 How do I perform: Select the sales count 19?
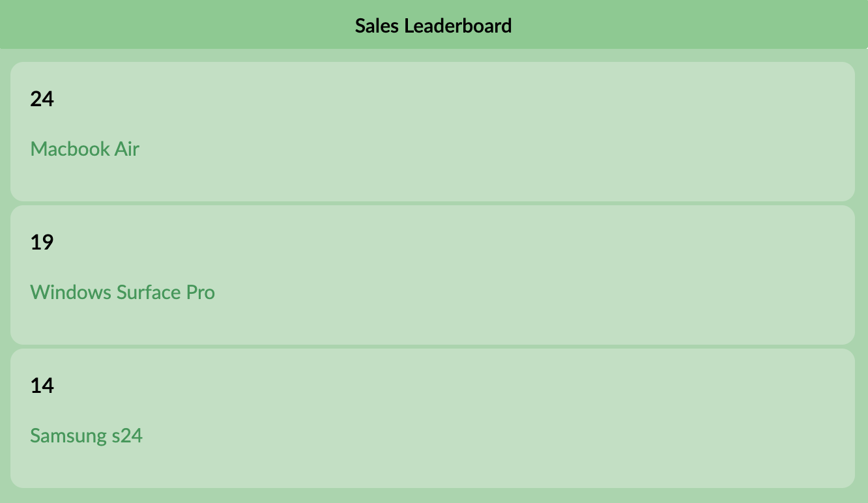42,242
